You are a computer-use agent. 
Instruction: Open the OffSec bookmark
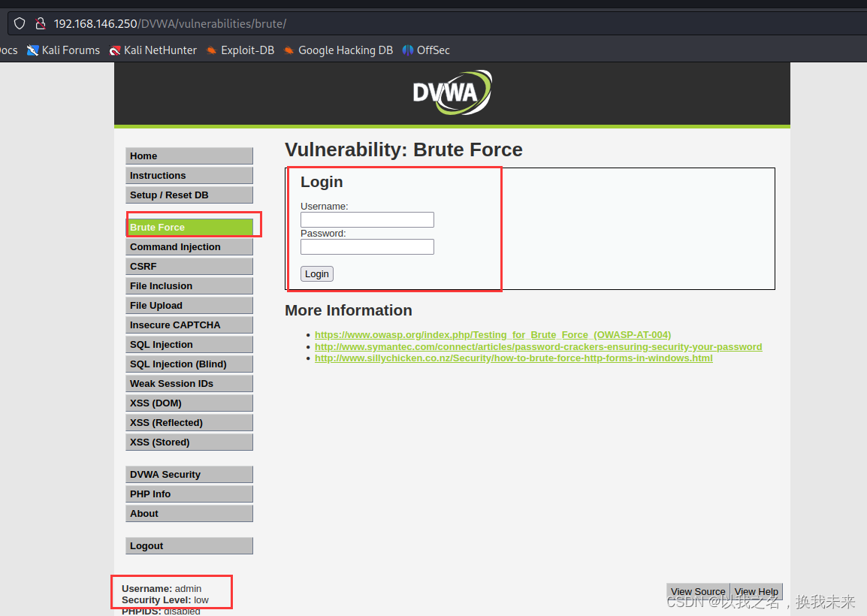426,50
